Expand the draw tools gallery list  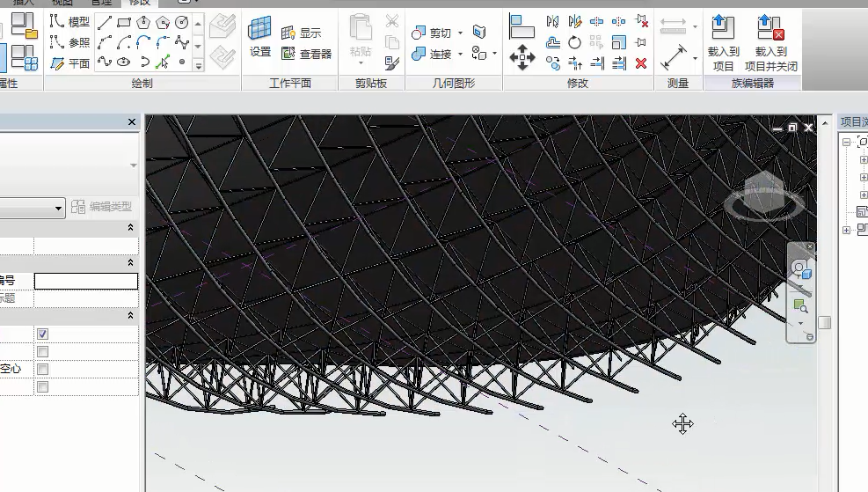tap(199, 65)
